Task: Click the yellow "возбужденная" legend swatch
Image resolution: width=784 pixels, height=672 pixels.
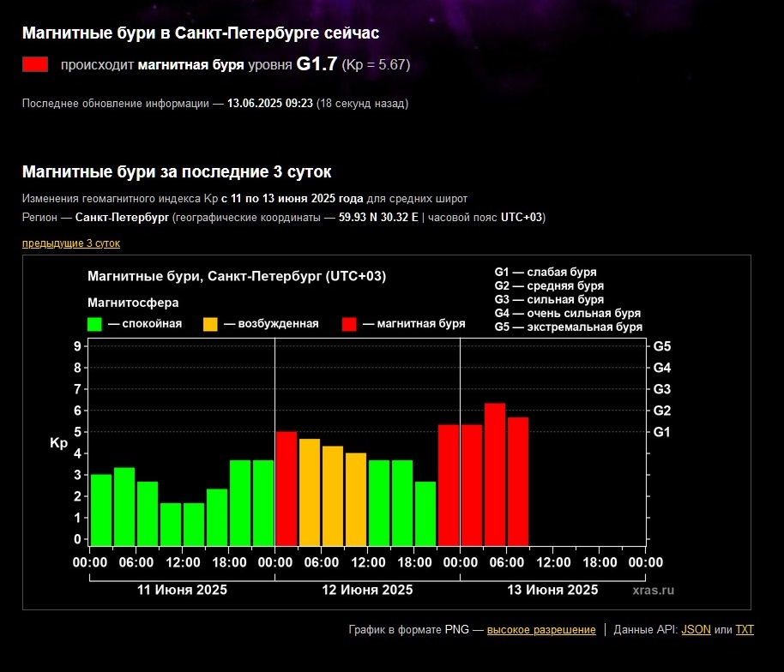Action: [x=210, y=324]
